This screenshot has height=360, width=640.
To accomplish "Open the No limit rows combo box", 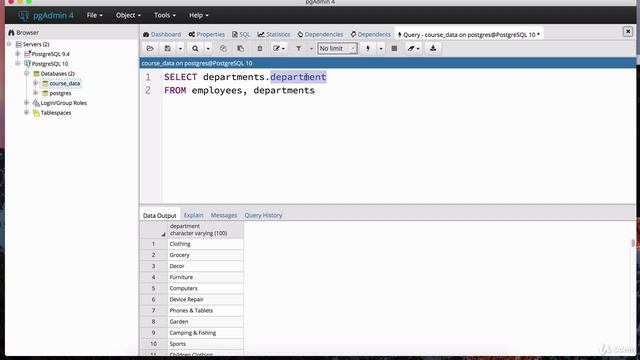I will (337, 49).
